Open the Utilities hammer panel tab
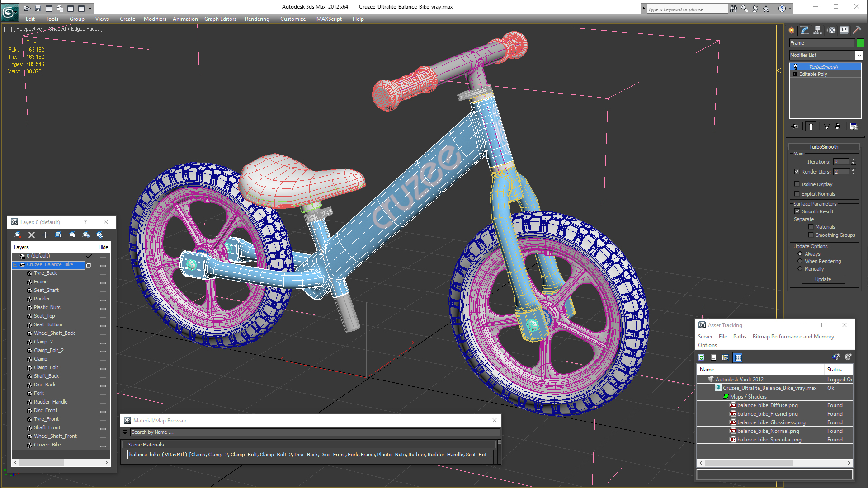 857,30
